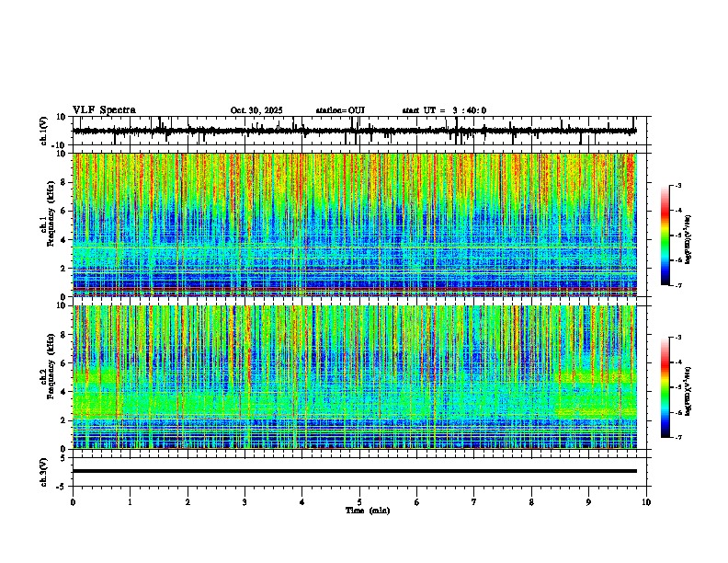Select the "start UT = 3 : 40: 0" text
Image resolution: width=728 pixels, height=563 pixels.
[x=444, y=110]
